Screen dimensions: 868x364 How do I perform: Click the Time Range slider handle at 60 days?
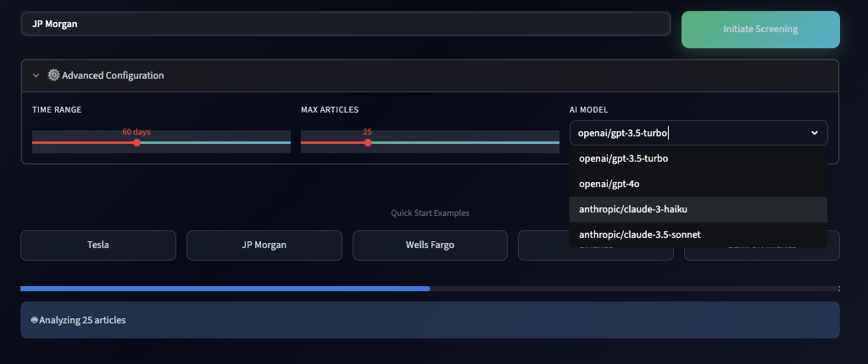[x=136, y=143]
